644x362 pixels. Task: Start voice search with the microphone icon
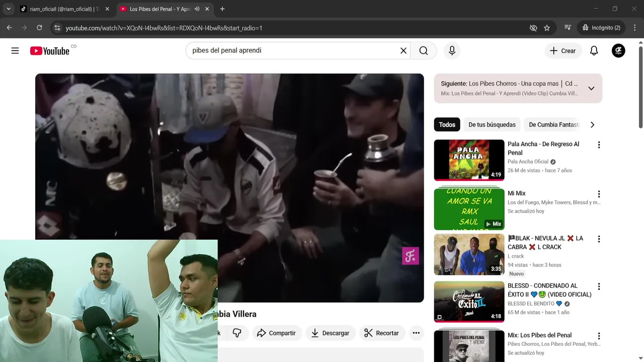click(x=452, y=51)
